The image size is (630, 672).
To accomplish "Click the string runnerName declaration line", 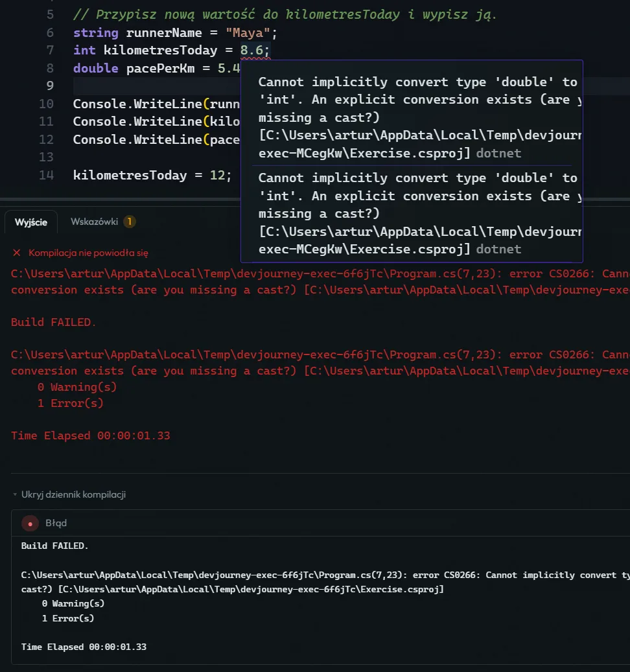I will pos(175,32).
